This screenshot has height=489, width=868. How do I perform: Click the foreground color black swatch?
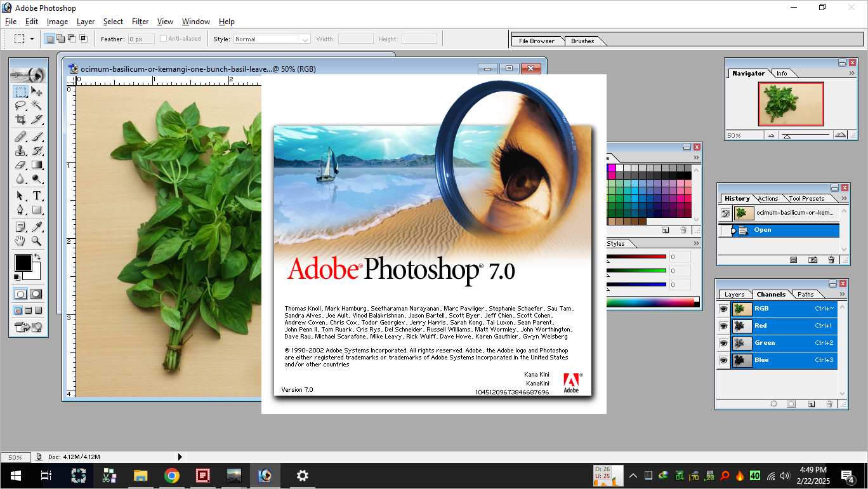tap(23, 262)
